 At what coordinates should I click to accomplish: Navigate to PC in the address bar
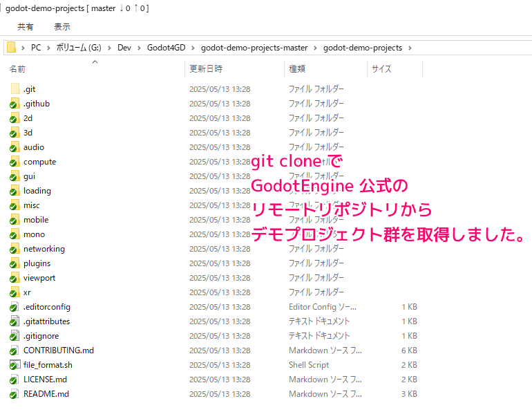(36, 48)
